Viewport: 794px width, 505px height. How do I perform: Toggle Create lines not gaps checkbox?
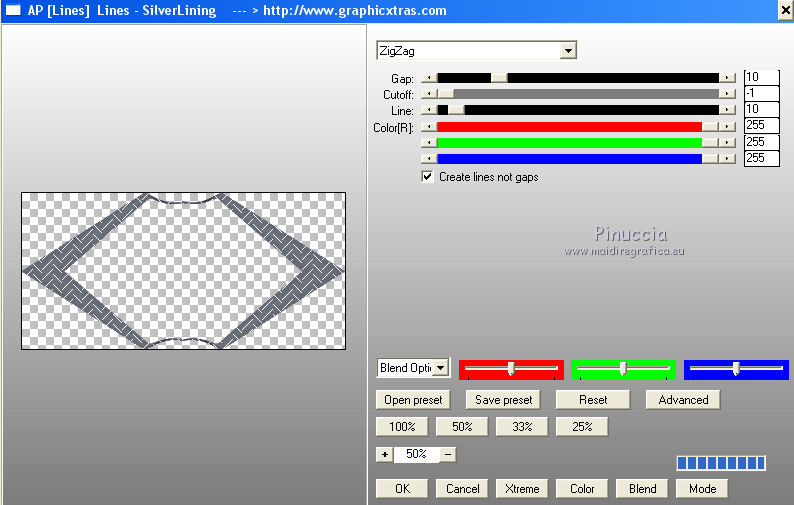(427, 176)
